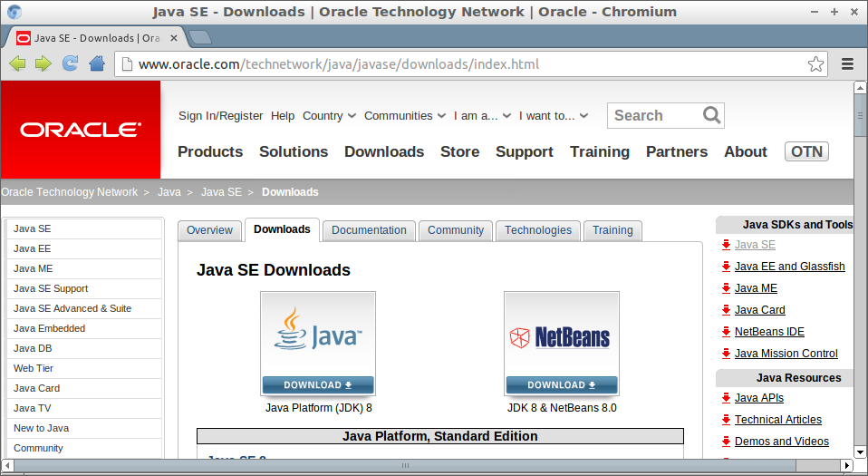
Task: Click the red arrow beside Java SE link
Action: click(x=727, y=245)
